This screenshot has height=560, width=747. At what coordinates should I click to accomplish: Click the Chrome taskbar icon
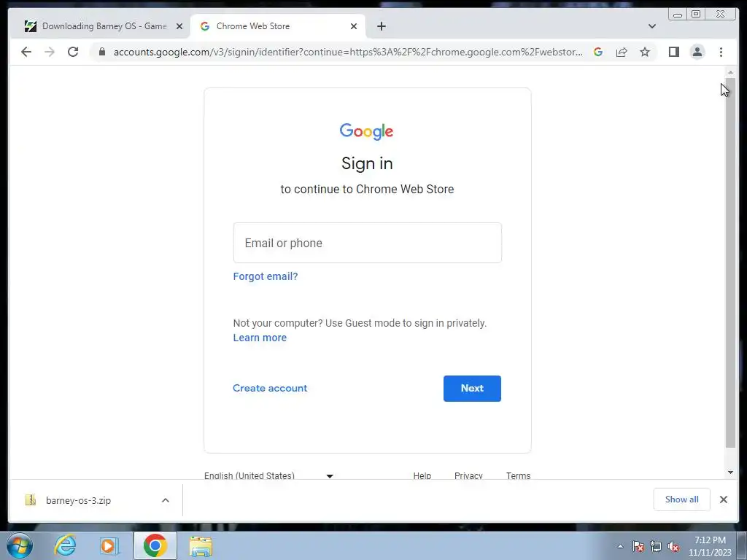tap(155, 545)
